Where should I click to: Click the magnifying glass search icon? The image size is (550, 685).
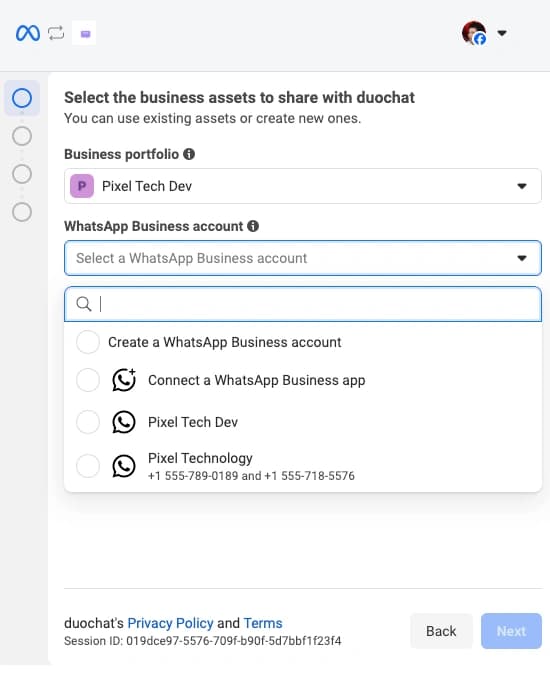click(83, 304)
